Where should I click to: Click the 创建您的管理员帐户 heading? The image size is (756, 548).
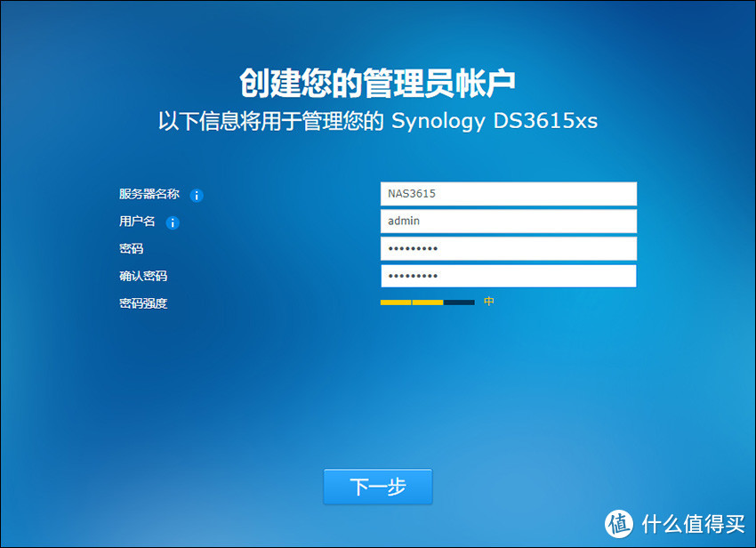coord(377,83)
